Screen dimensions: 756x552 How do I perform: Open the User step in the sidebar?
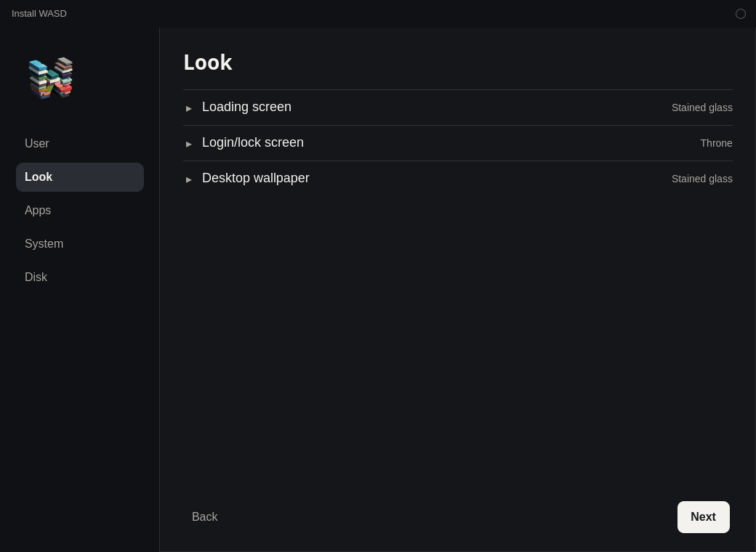click(80, 144)
